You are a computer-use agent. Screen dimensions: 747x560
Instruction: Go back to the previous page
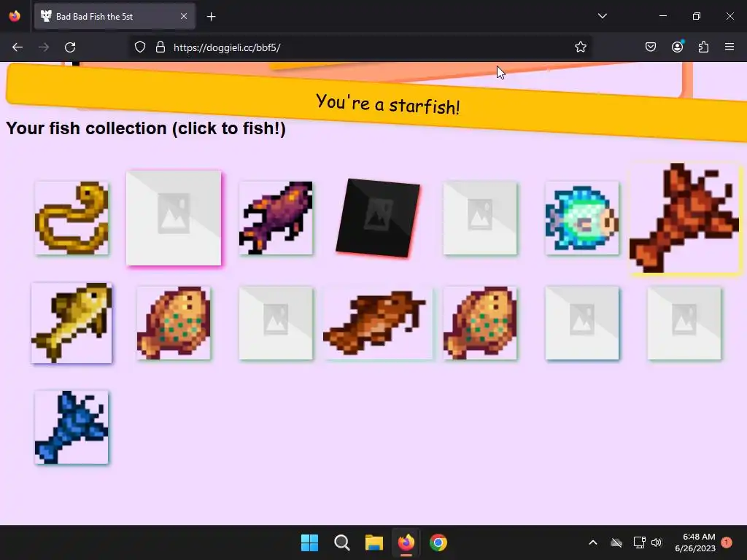[x=18, y=47]
